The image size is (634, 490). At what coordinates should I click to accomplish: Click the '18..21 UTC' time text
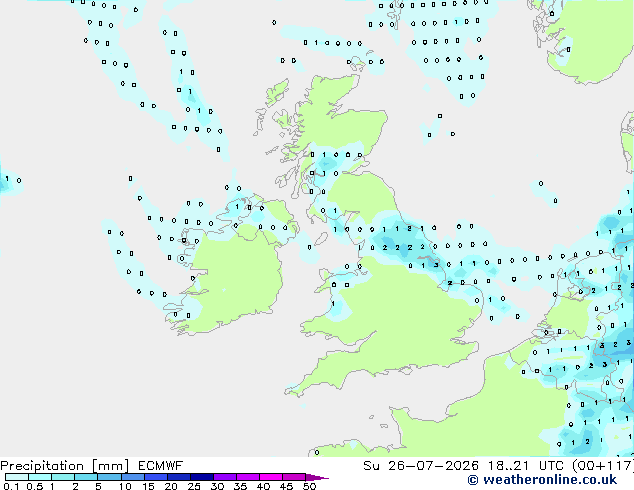[528, 466]
